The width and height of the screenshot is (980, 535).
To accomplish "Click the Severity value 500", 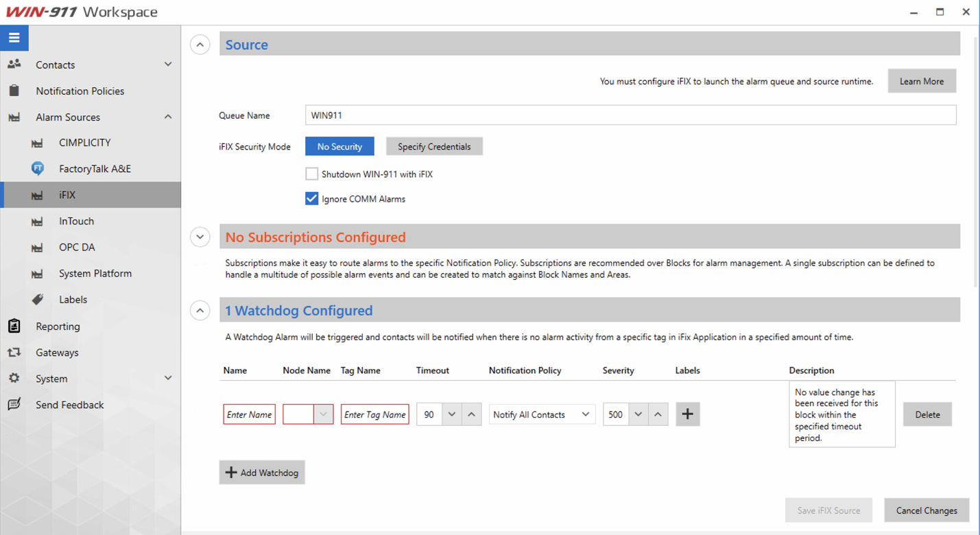I will click(616, 414).
